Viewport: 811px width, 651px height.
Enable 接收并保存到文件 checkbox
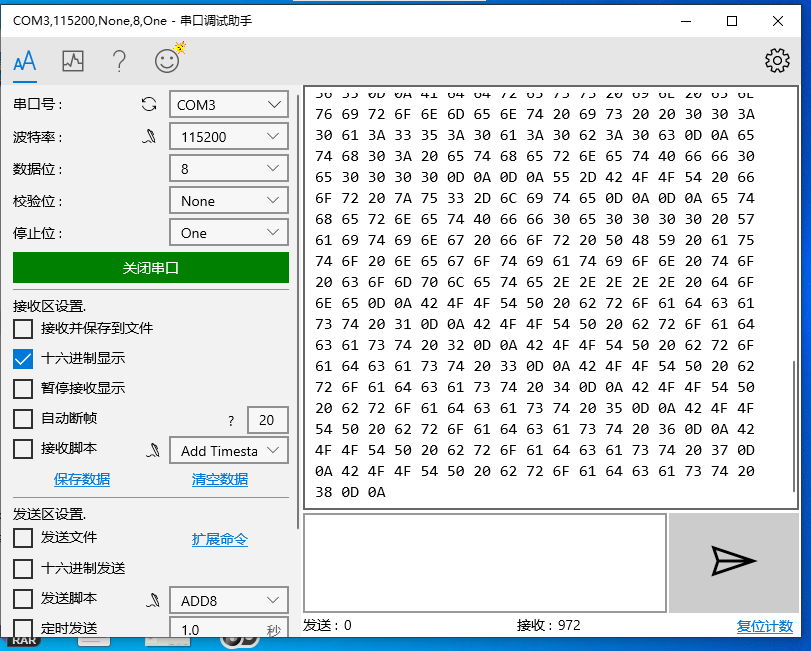tap(23, 328)
